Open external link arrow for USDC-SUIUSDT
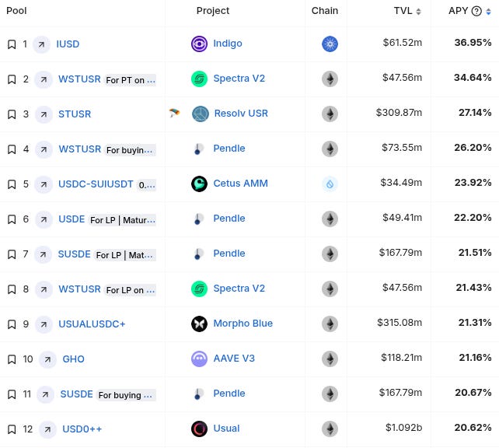 click(44, 184)
